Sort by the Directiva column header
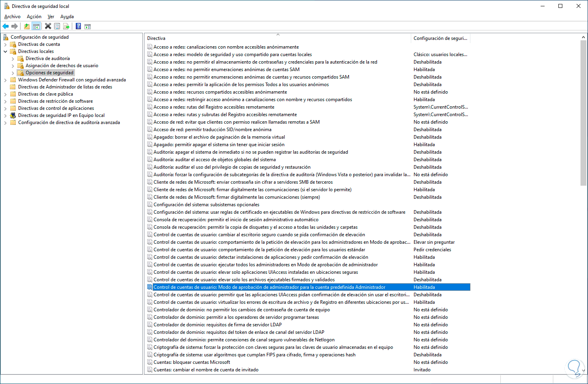588x384 pixels. [x=278, y=38]
